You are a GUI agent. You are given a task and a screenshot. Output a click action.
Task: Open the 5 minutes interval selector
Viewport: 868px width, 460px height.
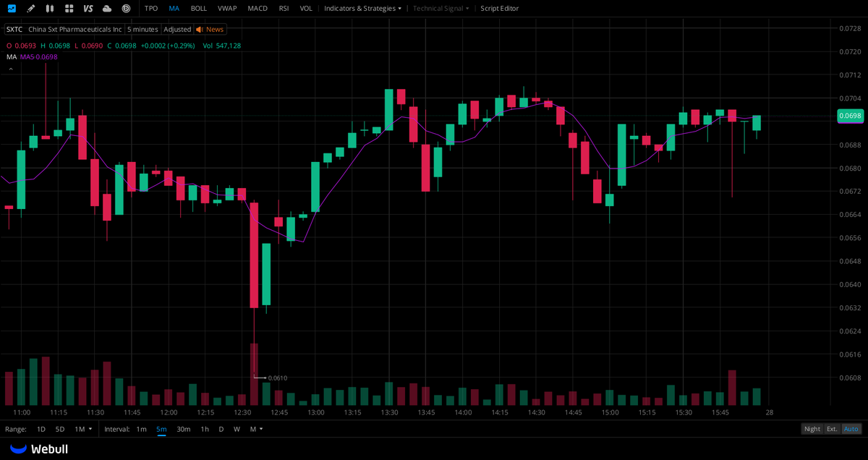(142, 30)
